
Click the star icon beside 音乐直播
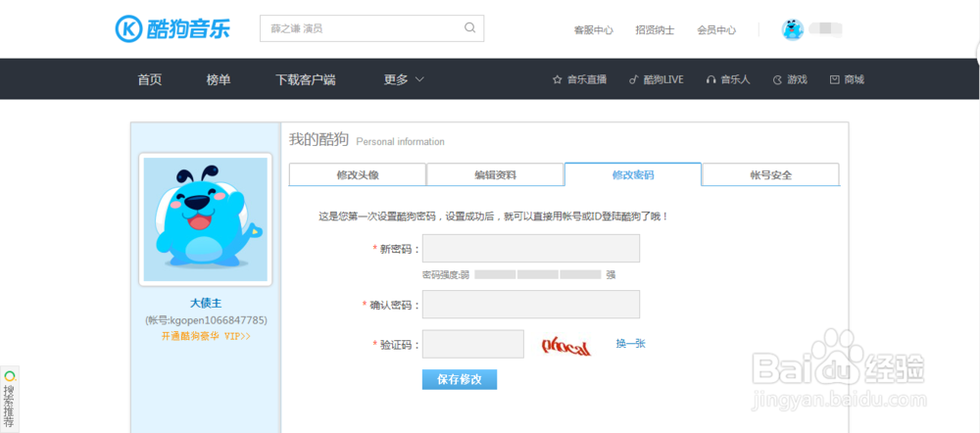[x=558, y=80]
